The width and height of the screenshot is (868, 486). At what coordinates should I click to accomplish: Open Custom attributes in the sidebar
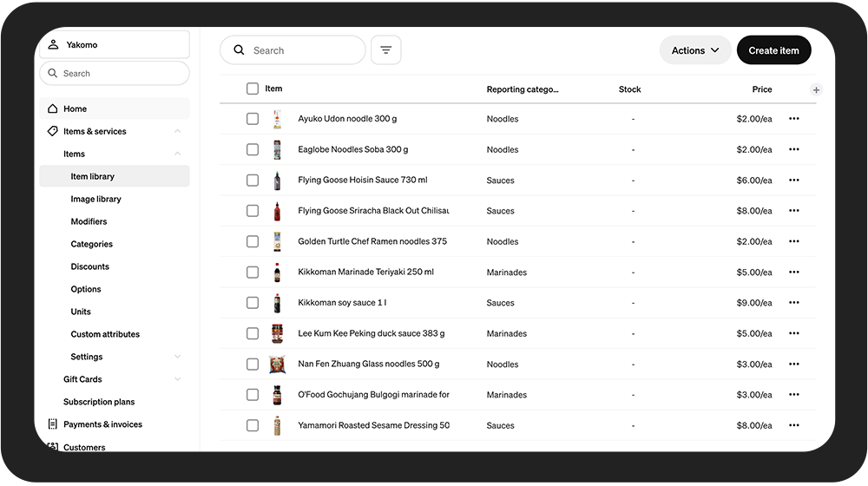[x=105, y=334]
